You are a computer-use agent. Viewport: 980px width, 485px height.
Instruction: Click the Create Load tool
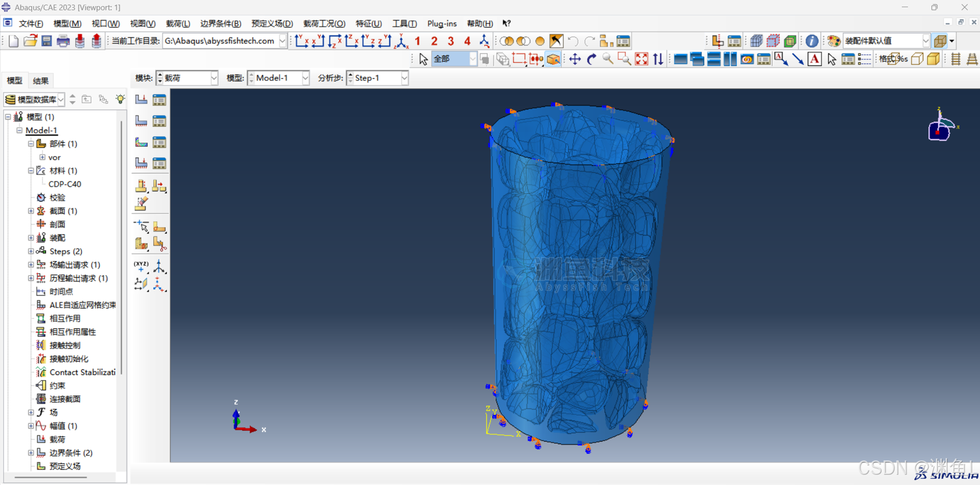141,100
